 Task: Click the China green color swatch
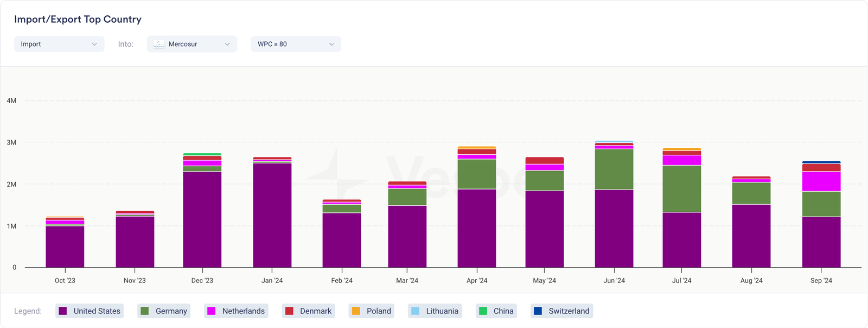coord(483,311)
